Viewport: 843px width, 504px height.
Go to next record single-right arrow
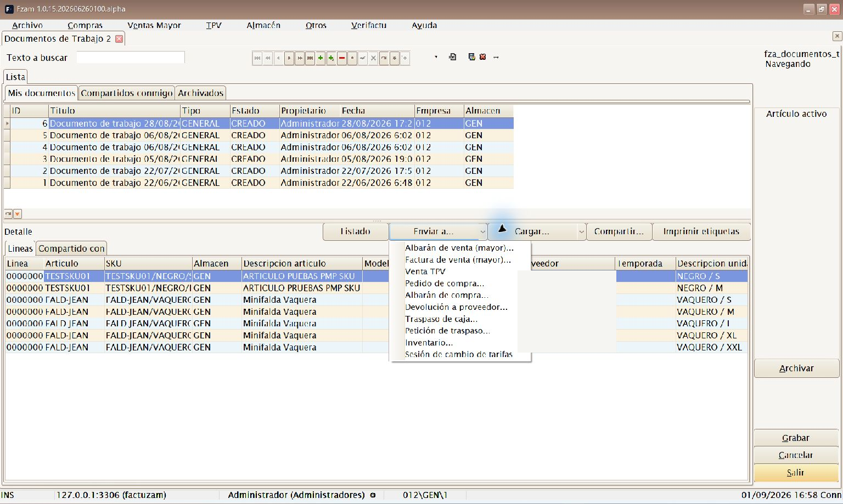tap(289, 58)
